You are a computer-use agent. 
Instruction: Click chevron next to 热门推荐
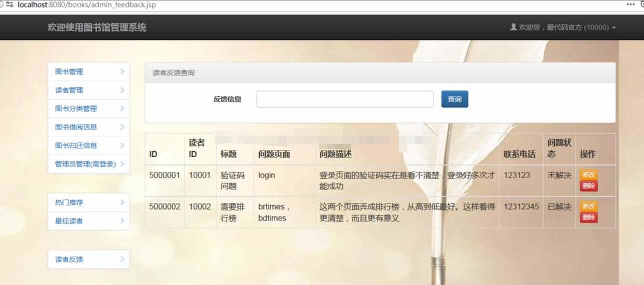point(122,202)
